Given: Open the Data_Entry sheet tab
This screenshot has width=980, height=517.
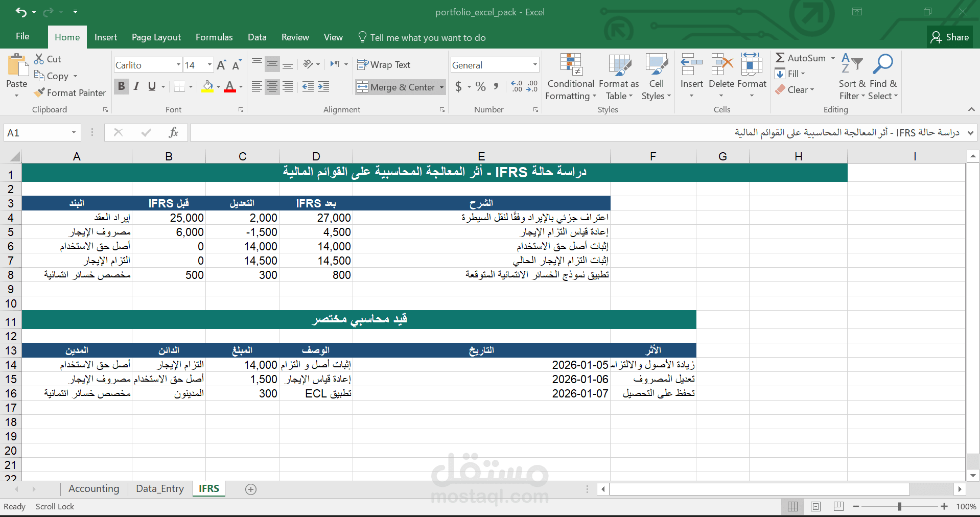Looking at the screenshot, I should (x=160, y=489).
